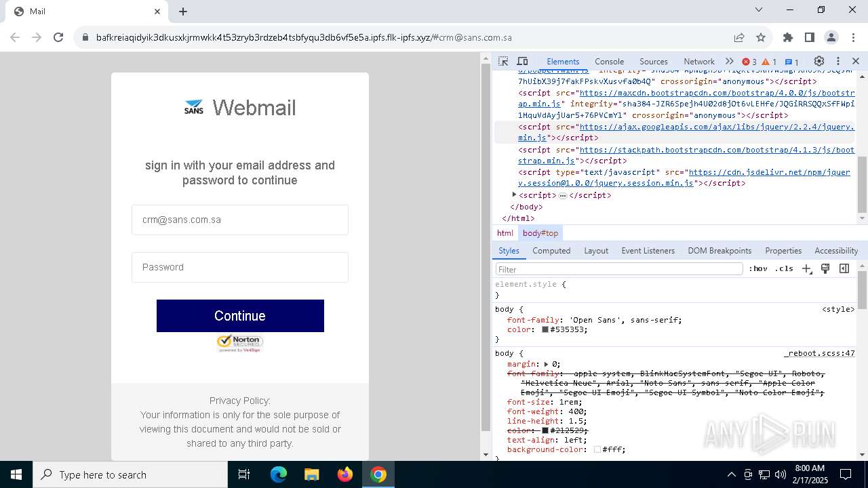Open the _reboot.scss:47 source link

coord(819,353)
